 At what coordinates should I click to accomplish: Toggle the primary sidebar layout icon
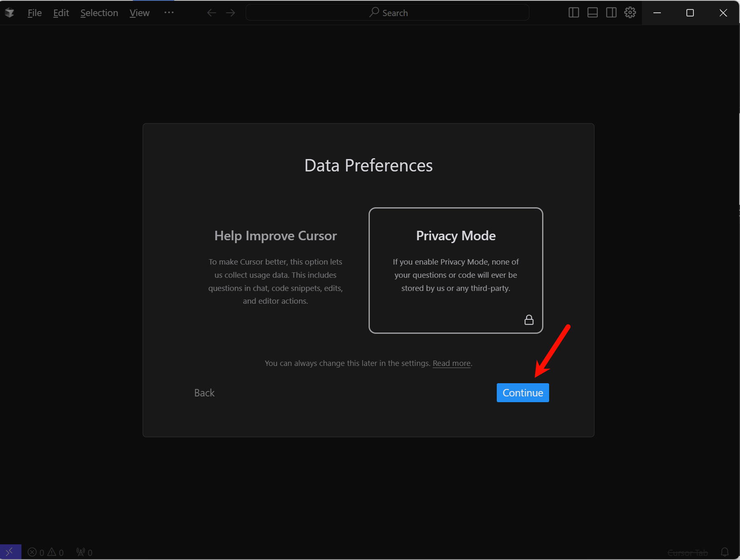[x=573, y=13]
